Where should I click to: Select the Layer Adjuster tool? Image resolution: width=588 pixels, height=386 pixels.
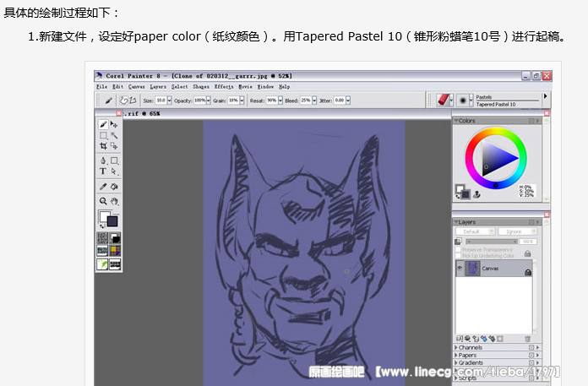[x=114, y=124]
